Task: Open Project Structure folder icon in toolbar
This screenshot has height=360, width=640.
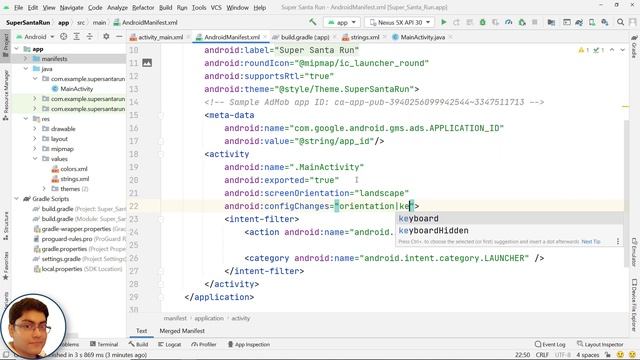Action: [551, 22]
